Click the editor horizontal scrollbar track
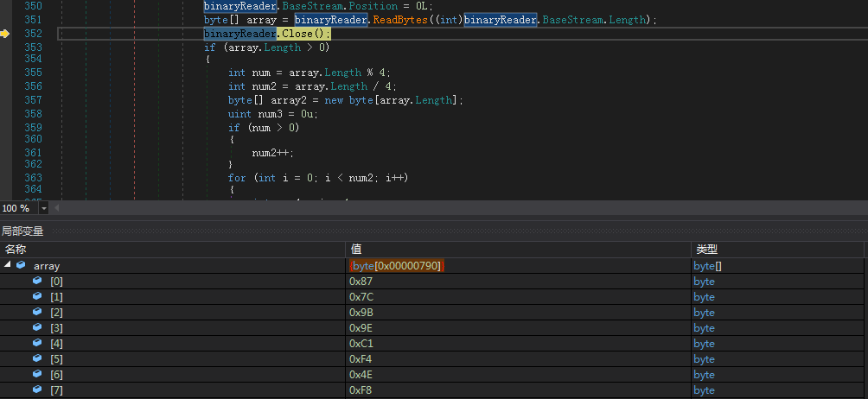Image resolution: width=868 pixels, height=399 pixels. (464, 208)
